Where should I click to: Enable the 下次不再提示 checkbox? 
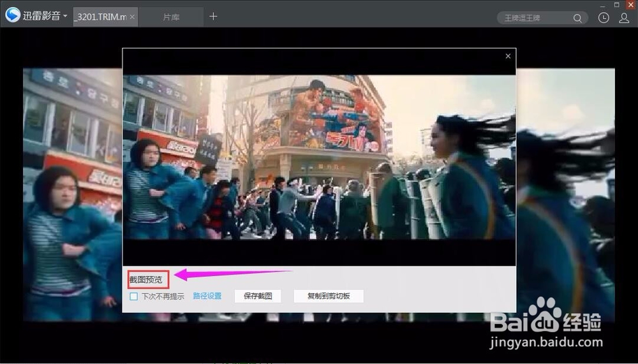point(133,296)
